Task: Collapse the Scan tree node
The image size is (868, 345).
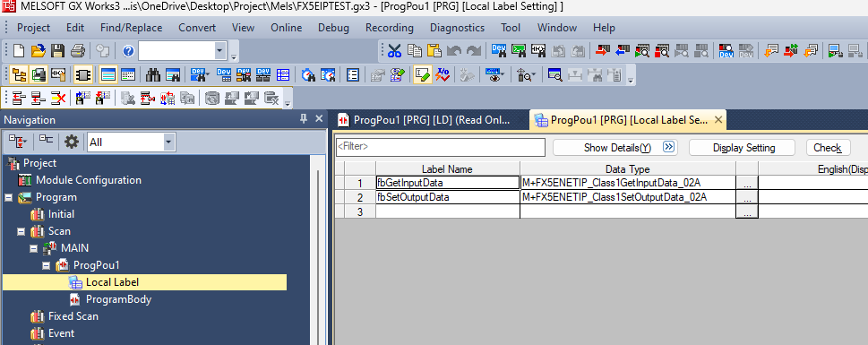Action: click(x=21, y=231)
